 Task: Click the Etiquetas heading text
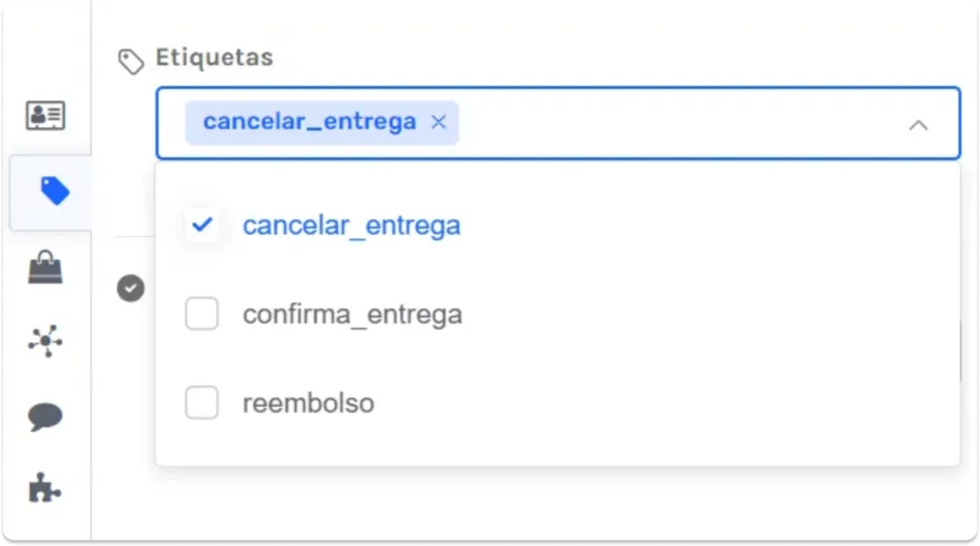214,57
